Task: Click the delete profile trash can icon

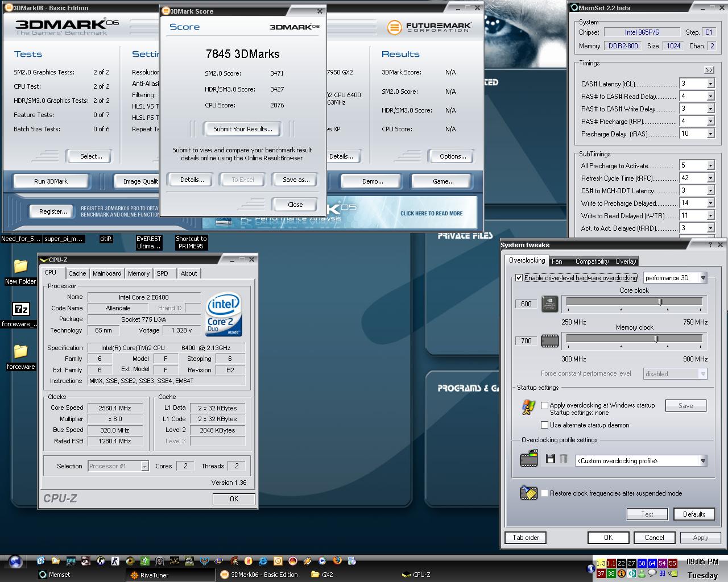Action: [x=563, y=459]
